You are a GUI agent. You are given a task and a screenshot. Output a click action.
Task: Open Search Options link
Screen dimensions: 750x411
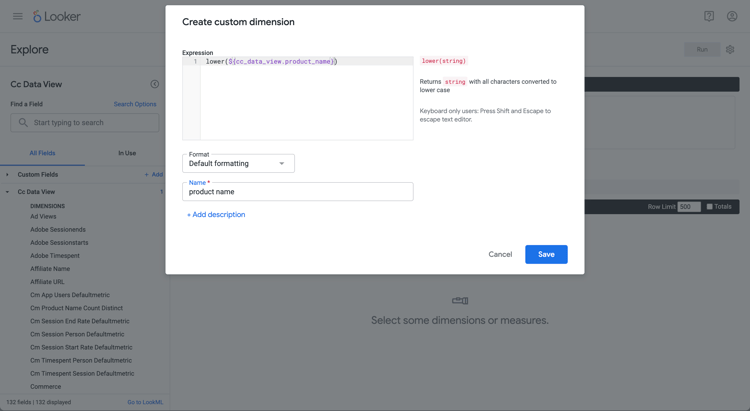click(135, 104)
